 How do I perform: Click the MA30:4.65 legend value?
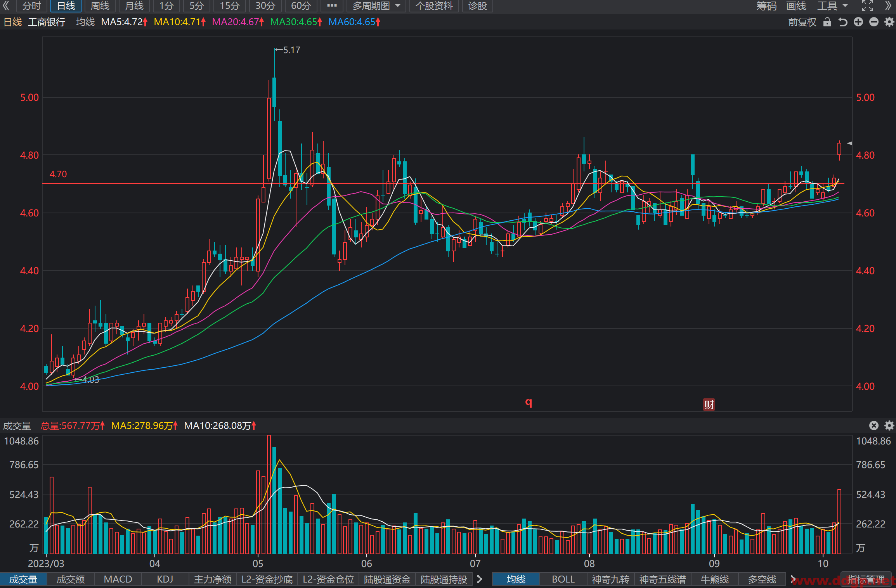[x=296, y=22]
